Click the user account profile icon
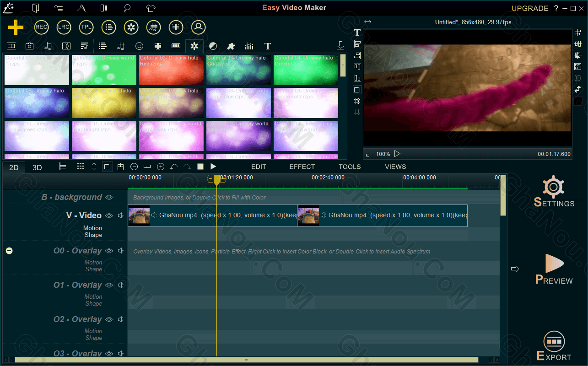Viewport: 588px width, 366px height. tap(198, 27)
